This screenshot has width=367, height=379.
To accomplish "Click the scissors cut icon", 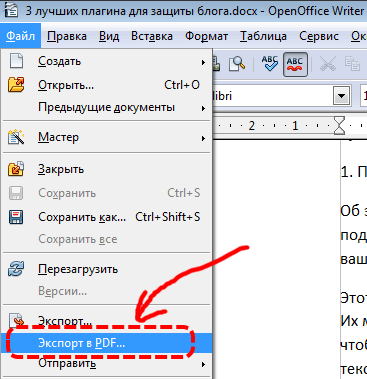I will click(327, 64).
